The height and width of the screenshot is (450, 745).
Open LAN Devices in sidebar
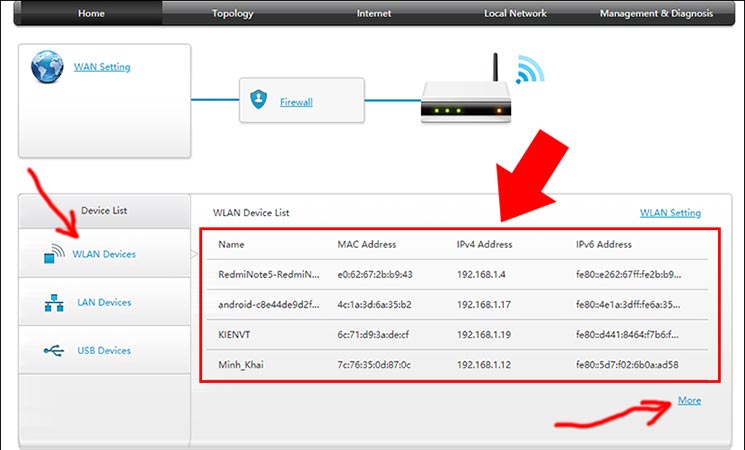[x=104, y=302]
